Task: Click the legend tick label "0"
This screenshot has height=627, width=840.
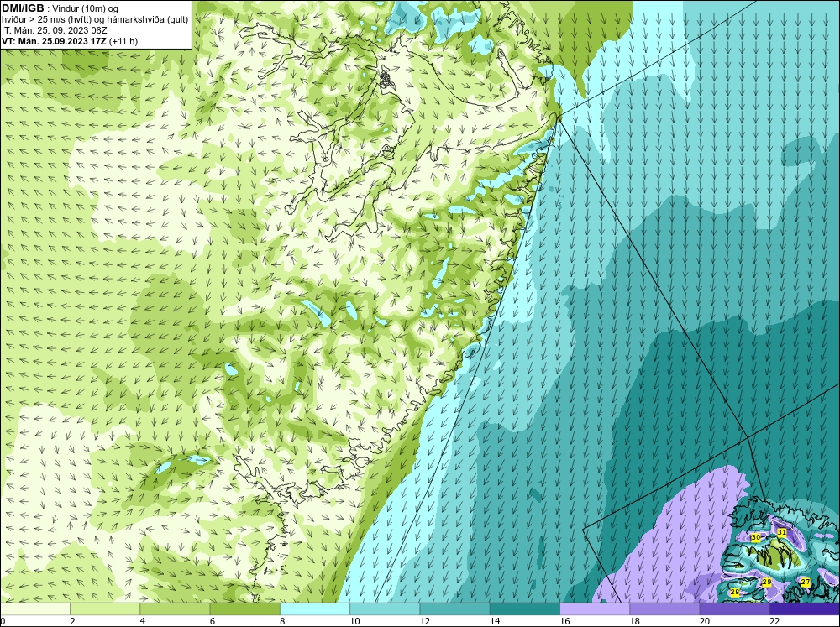Action: click(3, 621)
